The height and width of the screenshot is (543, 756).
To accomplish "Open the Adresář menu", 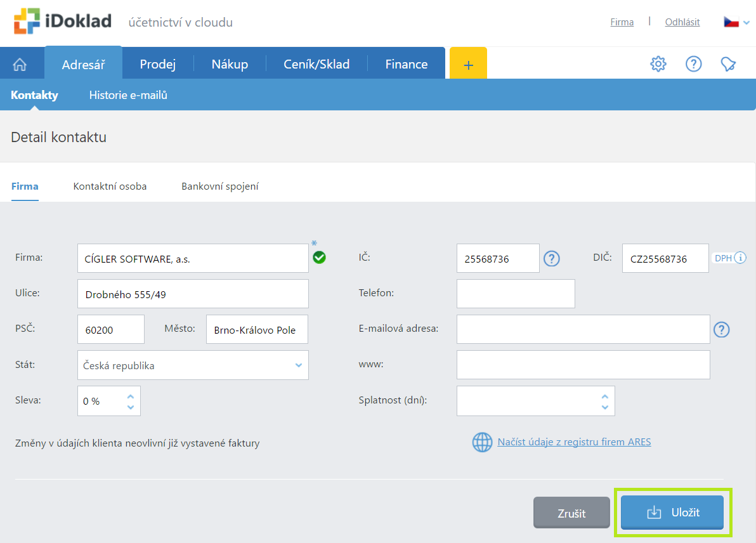I will pyautogui.click(x=84, y=63).
